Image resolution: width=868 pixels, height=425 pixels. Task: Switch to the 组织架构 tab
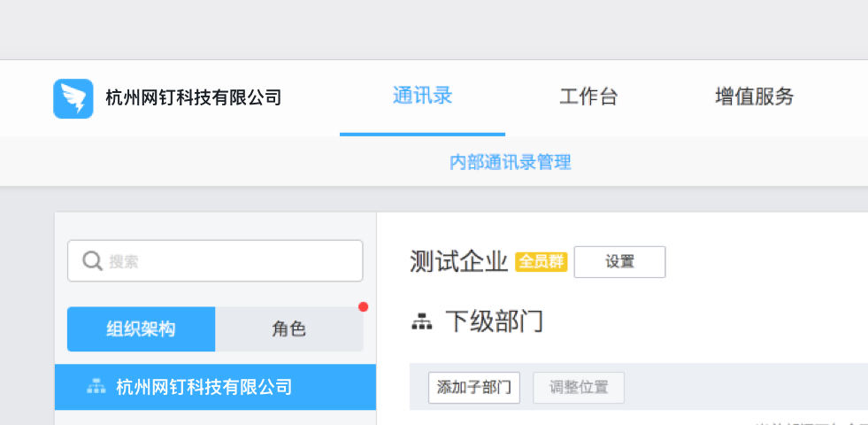click(x=142, y=329)
